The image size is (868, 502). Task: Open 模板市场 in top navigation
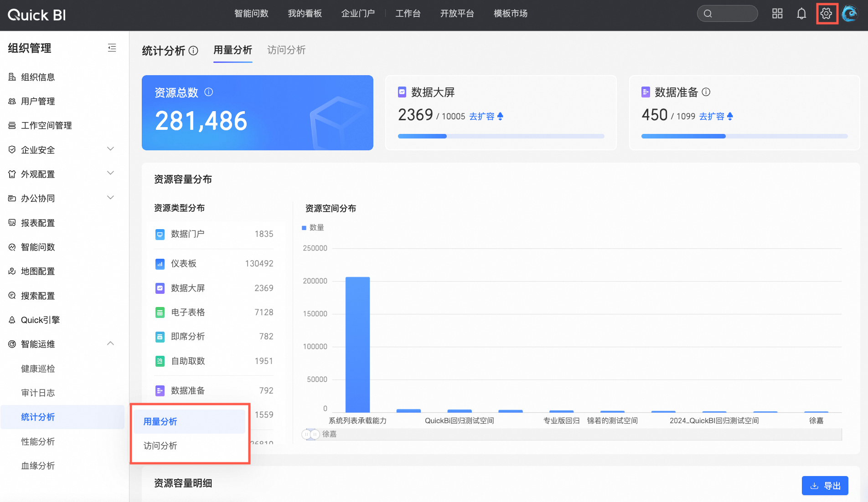pyautogui.click(x=511, y=14)
